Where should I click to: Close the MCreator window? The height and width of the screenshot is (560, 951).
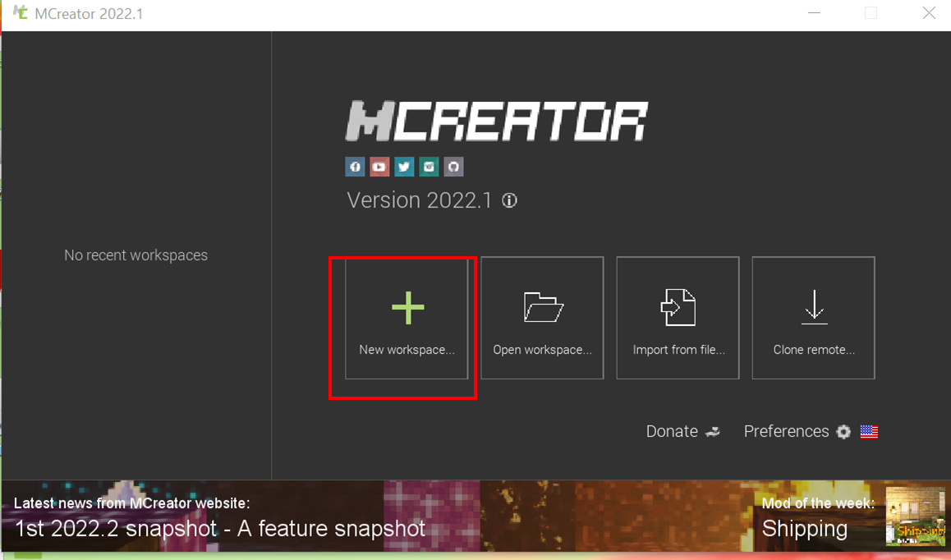[x=929, y=13]
